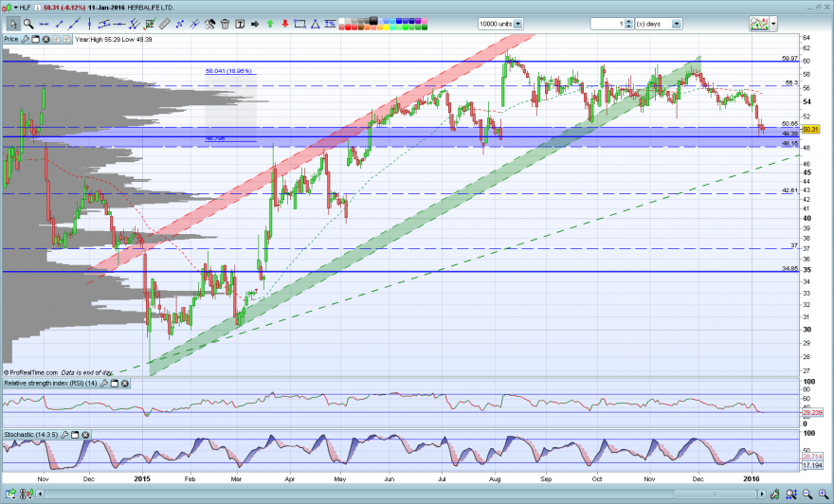The height and width of the screenshot is (504, 834).
Task: Maximize the Price panel window icon
Action: click(36, 39)
